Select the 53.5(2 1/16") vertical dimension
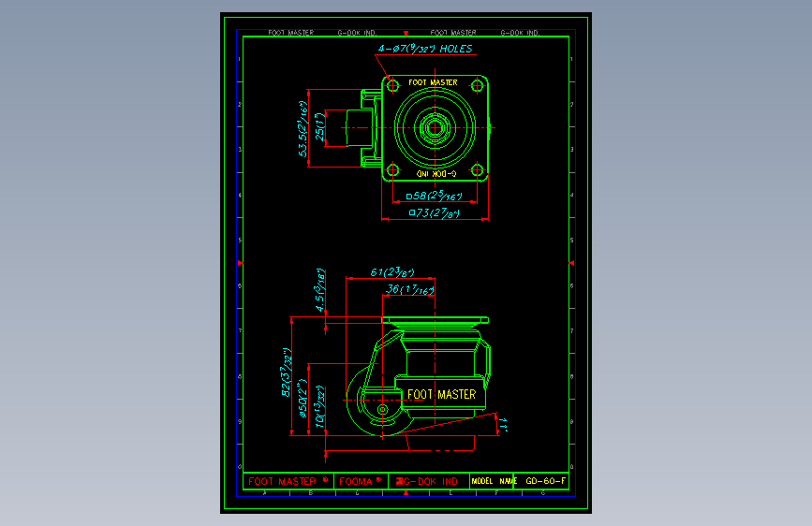 303,129
